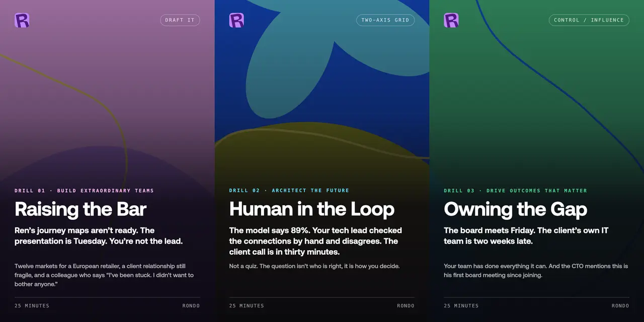Click '25 MINUTES' on the Human in the Loop card
The image size is (644, 322).
pyautogui.click(x=247, y=306)
